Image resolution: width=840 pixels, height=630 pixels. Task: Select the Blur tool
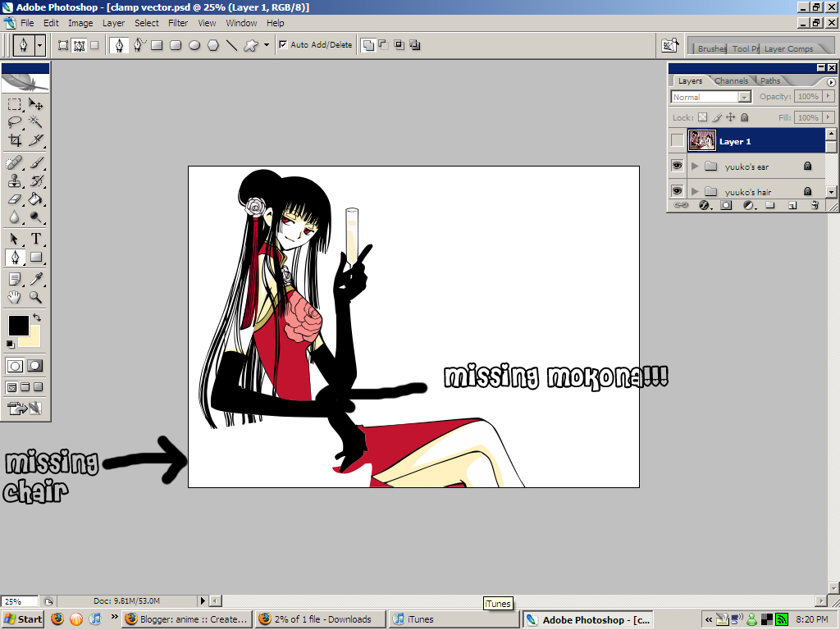click(x=15, y=217)
